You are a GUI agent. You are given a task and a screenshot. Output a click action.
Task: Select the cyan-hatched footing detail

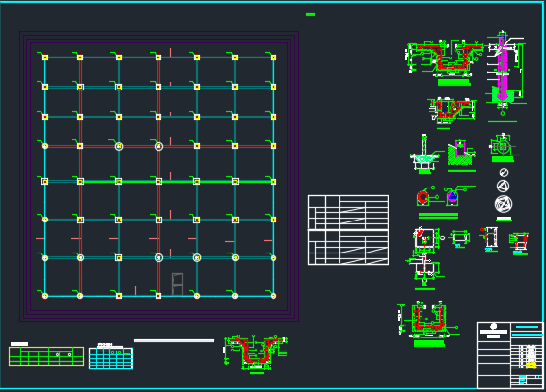click(x=424, y=158)
